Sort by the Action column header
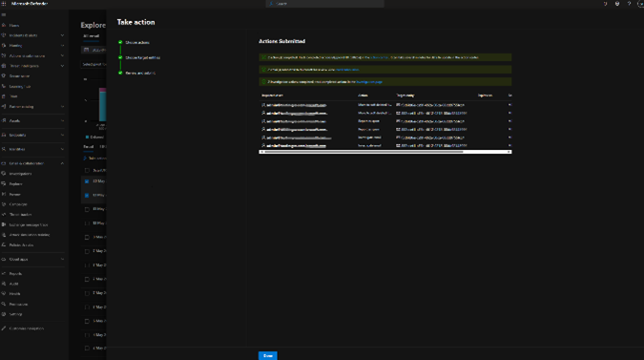This screenshot has width=644, height=360. click(363, 95)
